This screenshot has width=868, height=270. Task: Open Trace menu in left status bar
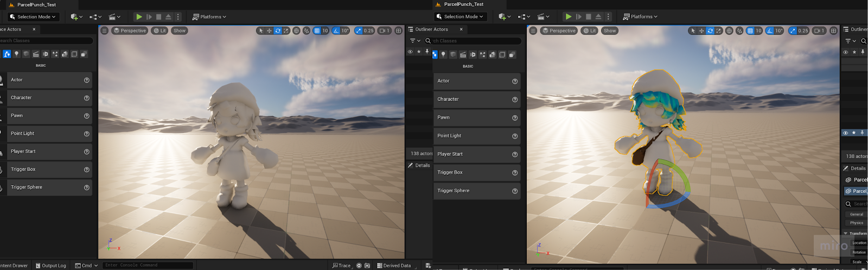click(341, 266)
